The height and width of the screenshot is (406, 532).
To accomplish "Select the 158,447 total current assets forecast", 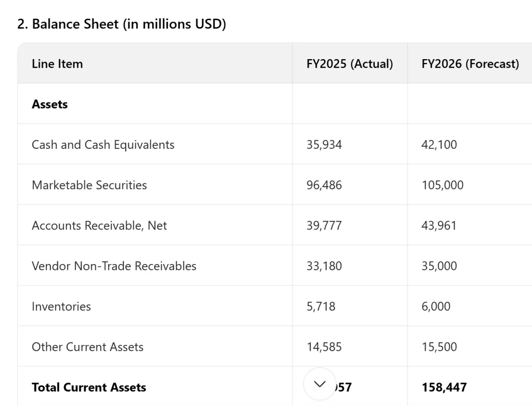I will [x=444, y=387].
